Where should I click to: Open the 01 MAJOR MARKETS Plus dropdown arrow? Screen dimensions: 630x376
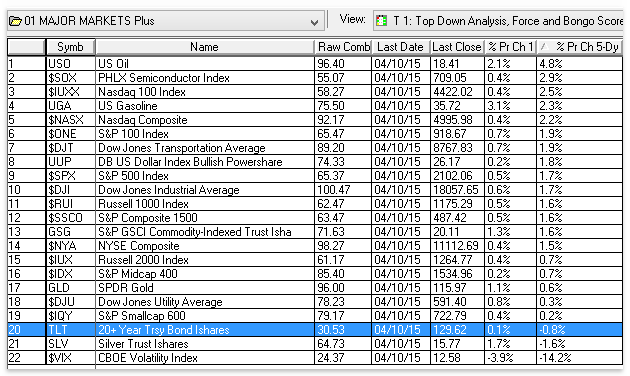pos(315,22)
